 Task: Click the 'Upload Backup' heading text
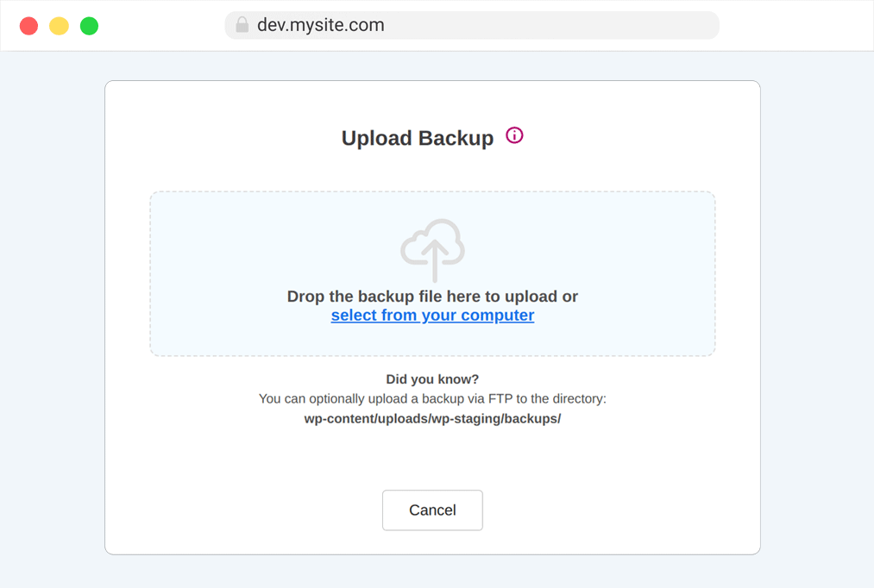tap(418, 138)
